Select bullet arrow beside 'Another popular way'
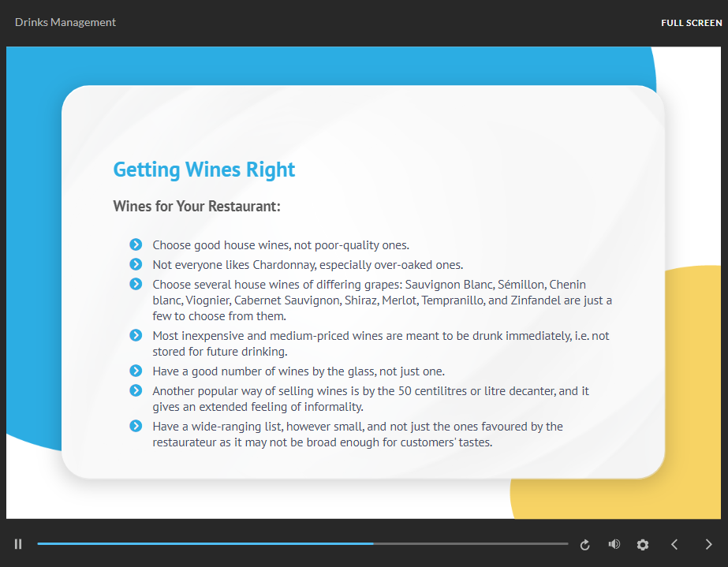Viewport: 728px width, 567px height. pos(136,390)
